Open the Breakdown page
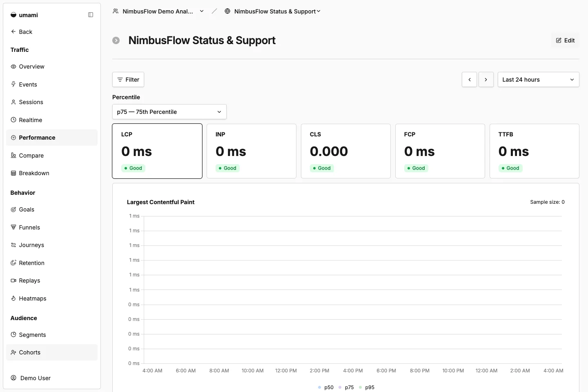The image size is (588, 392). click(52, 173)
